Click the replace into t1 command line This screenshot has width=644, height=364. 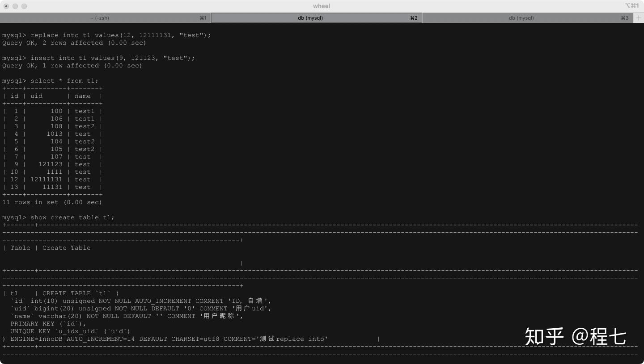(106, 35)
